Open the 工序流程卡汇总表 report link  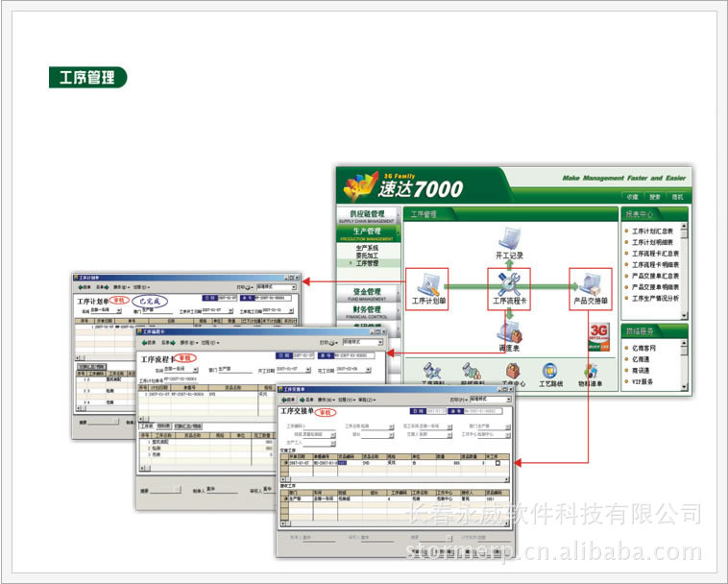655,254
